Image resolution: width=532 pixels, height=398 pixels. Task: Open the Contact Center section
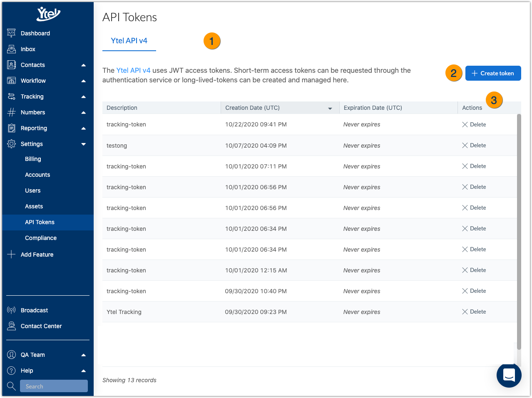coord(41,326)
